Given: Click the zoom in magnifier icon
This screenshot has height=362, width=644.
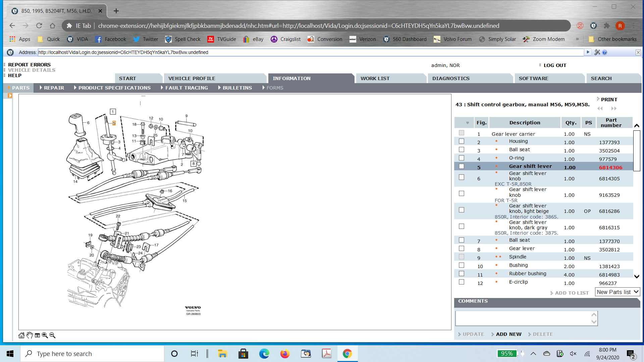Looking at the screenshot, I should click(45, 335).
